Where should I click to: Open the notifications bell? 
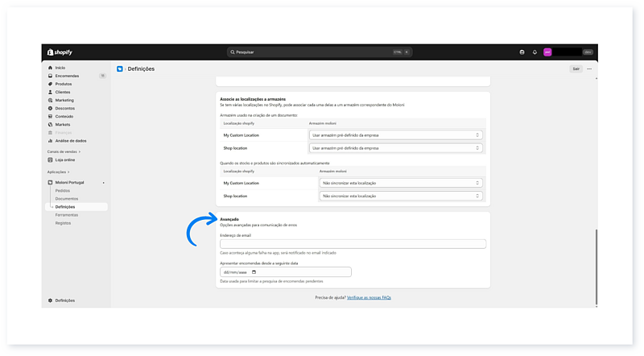535,52
